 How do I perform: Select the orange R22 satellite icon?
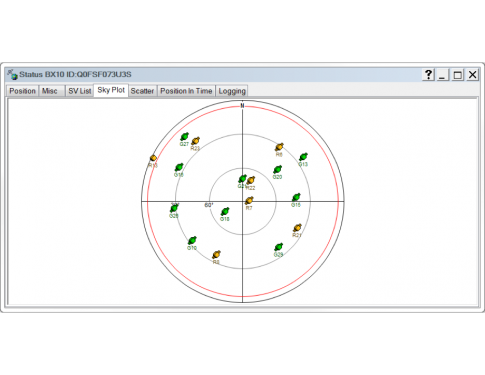(x=251, y=181)
